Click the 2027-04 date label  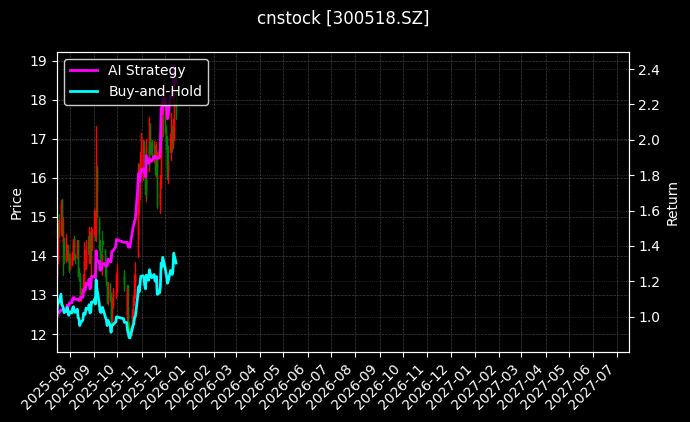pyautogui.click(x=520, y=387)
